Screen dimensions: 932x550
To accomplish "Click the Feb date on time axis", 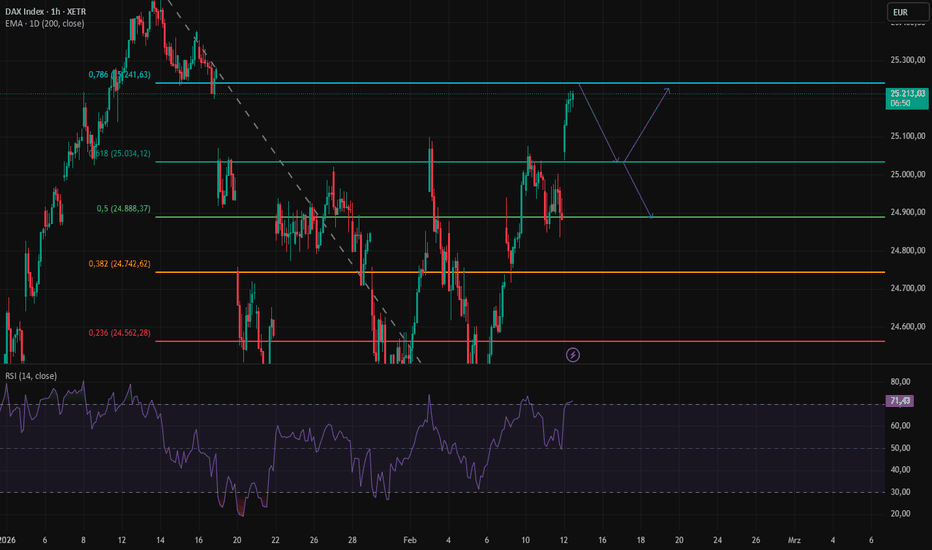I will [x=410, y=540].
